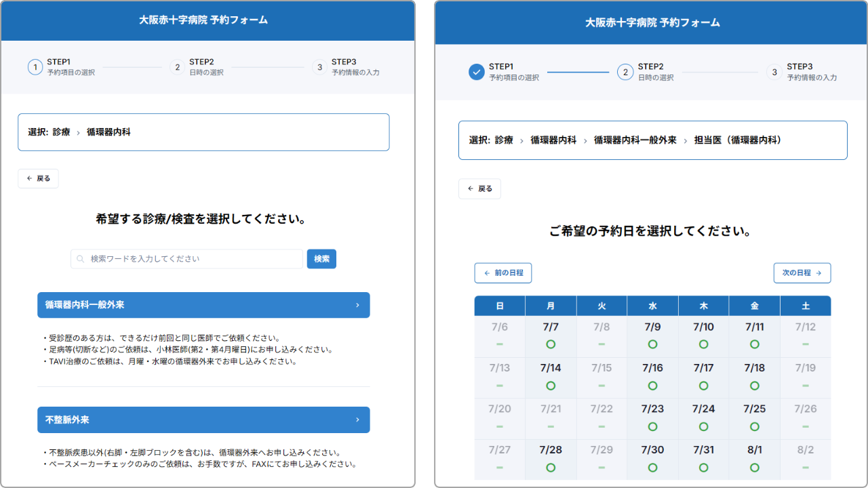Viewport: 868px width, 488px height.
Task: Expand chevron on 不整脈外来 bar
Action: pyautogui.click(x=357, y=420)
